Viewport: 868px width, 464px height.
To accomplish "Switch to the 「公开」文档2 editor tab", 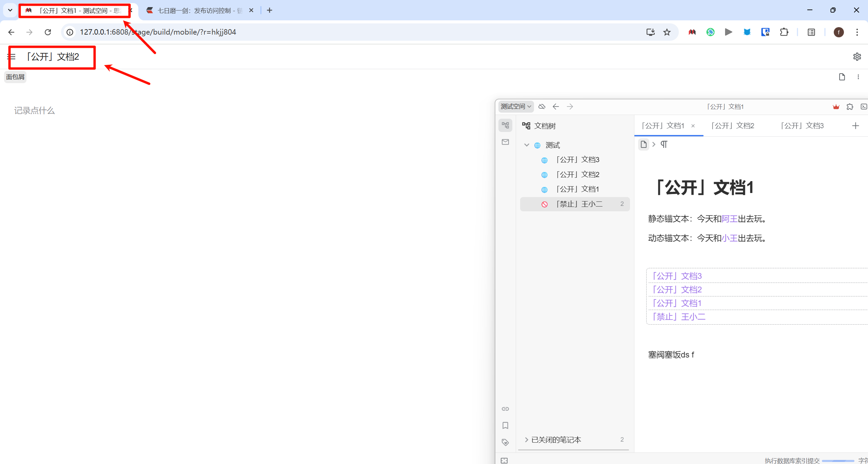I will [732, 126].
